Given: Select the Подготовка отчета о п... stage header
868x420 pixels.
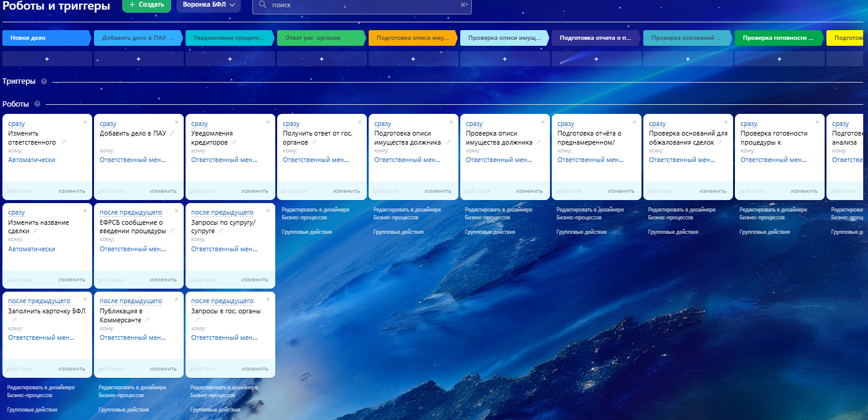Looking at the screenshot, I should pyautogui.click(x=596, y=38).
